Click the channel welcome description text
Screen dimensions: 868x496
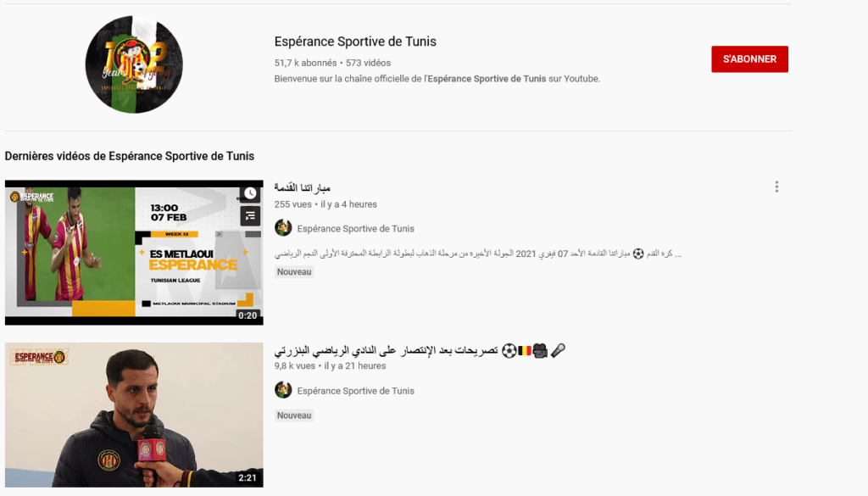[437, 79]
